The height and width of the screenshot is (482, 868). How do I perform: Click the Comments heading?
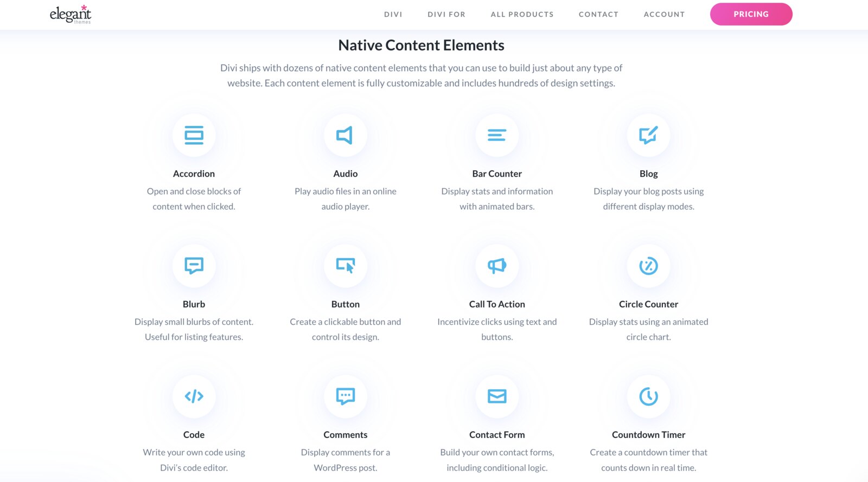345,435
